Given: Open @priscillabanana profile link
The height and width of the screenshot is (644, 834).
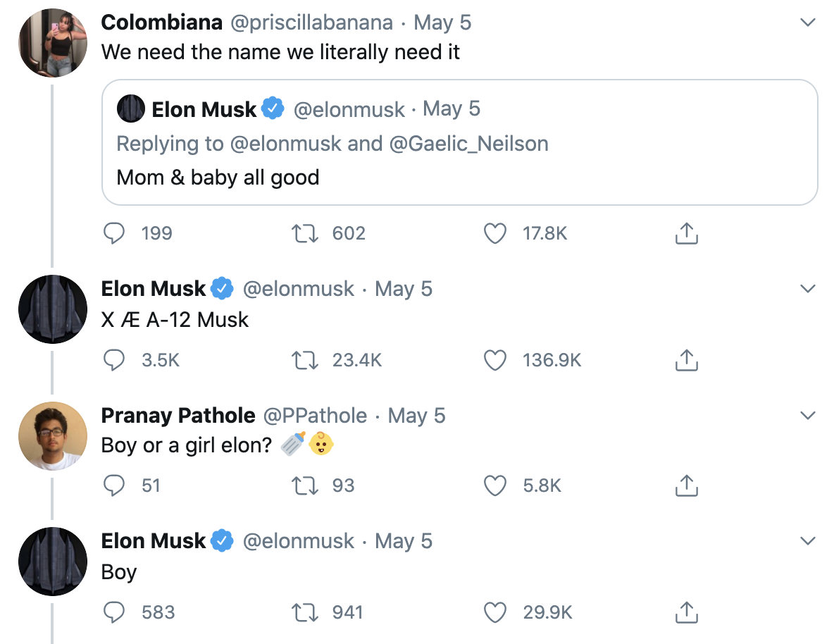Looking at the screenshot, I should [x=311, y=23].
